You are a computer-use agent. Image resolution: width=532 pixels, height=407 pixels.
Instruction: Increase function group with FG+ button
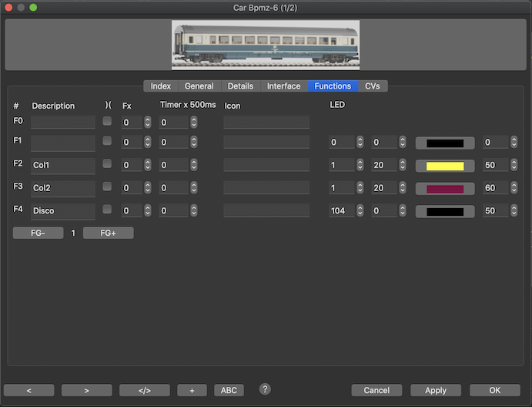point(108,233)
